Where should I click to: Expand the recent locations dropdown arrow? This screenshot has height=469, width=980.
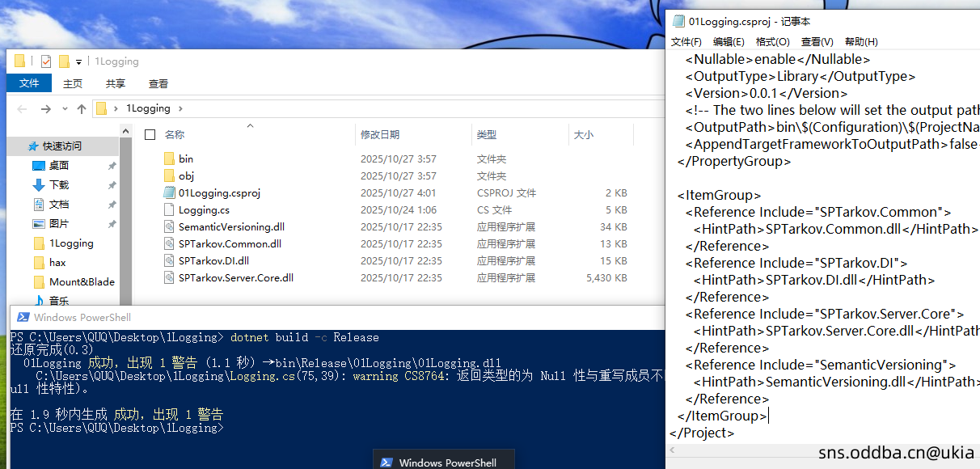click(65, 109)
